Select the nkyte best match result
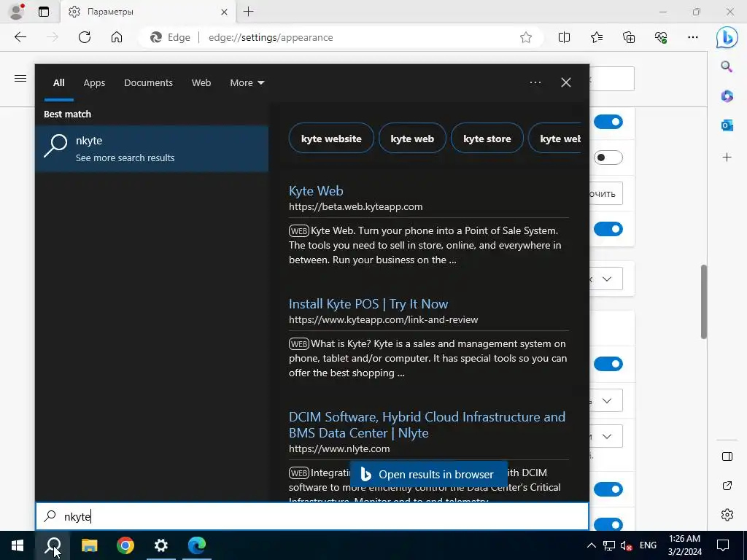 [x=152, y=148]
